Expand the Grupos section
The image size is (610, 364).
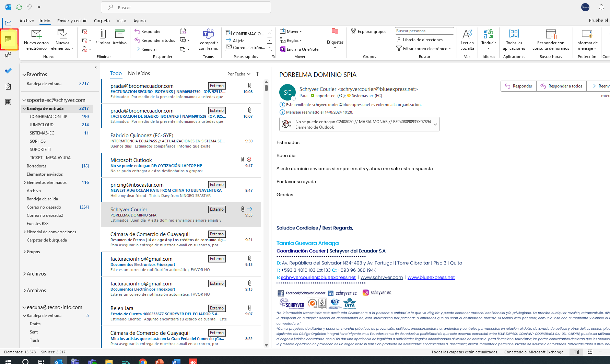[x=25, y=252]
